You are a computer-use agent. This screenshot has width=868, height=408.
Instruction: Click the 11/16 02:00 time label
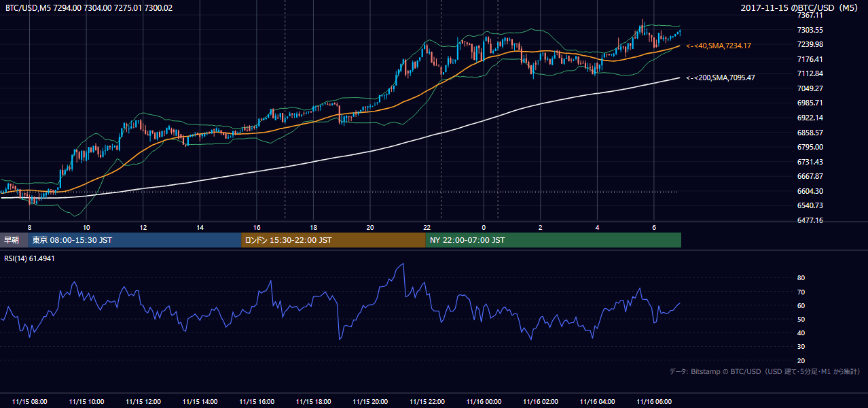pos(541,402)
